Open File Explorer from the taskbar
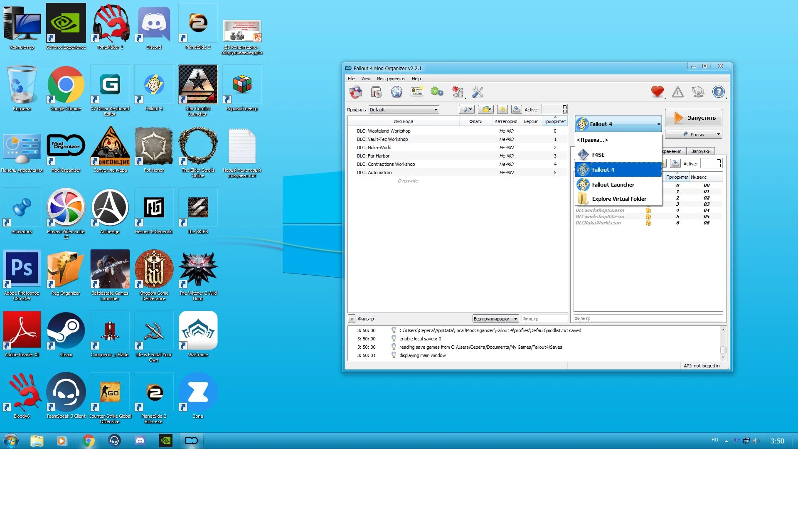Image resolution: width=798 pixels, height=532 pixels. click(x=37, y=441)
